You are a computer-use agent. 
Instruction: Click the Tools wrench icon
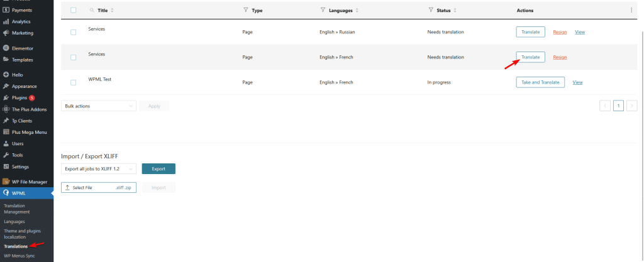coord(6,155)
